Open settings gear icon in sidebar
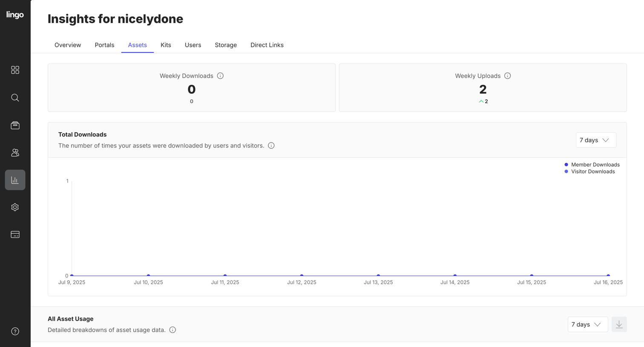The image size is (644, 347). (x=15, y=207)
